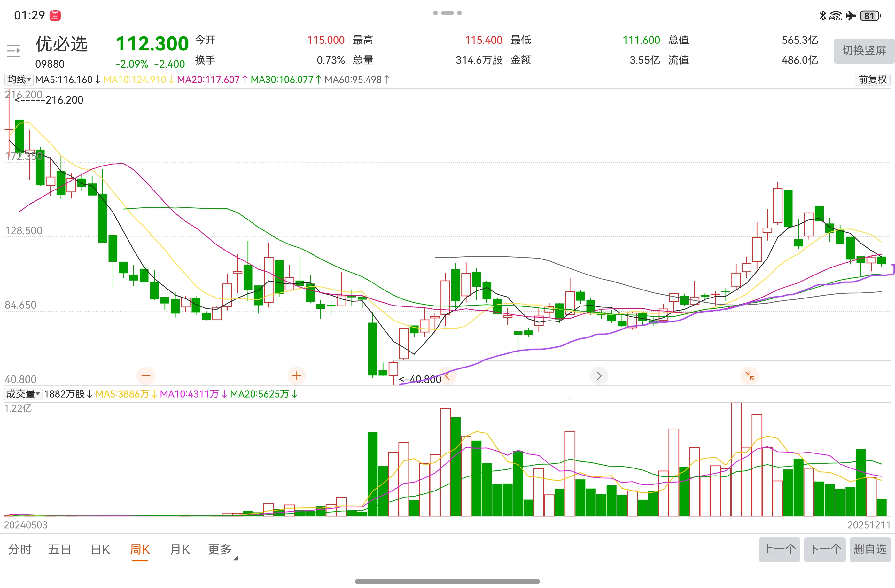The width and height of the screenshot is (895, 588).
Task: Remove from watchlist via 删自选
Action: 870,549
